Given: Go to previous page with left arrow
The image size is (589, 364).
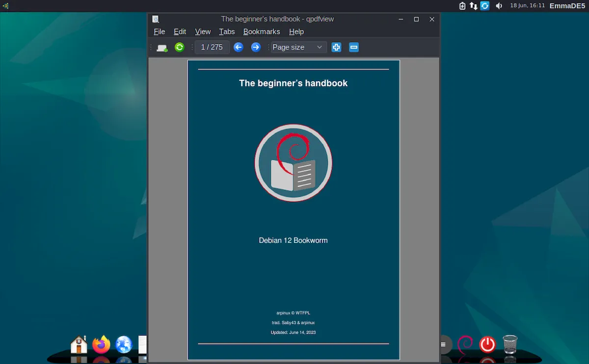Looking at the screenshot, I should point(239,47).
